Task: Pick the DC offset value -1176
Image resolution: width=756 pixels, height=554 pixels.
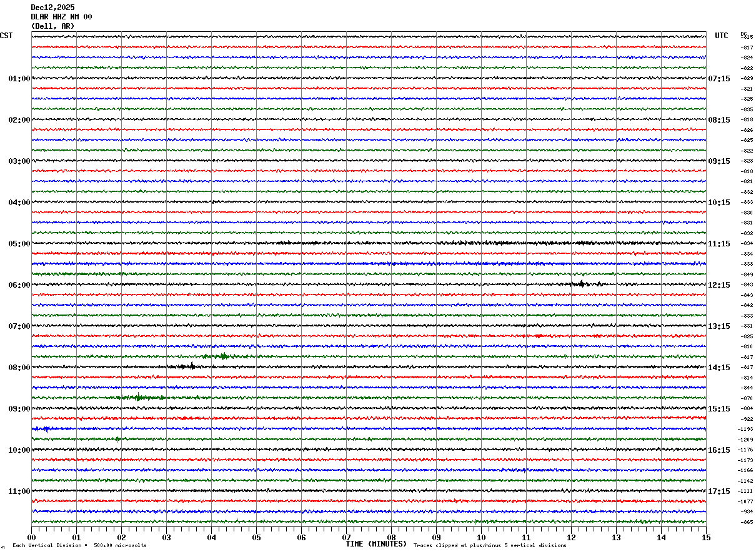Action: click(x=746, y=450)
